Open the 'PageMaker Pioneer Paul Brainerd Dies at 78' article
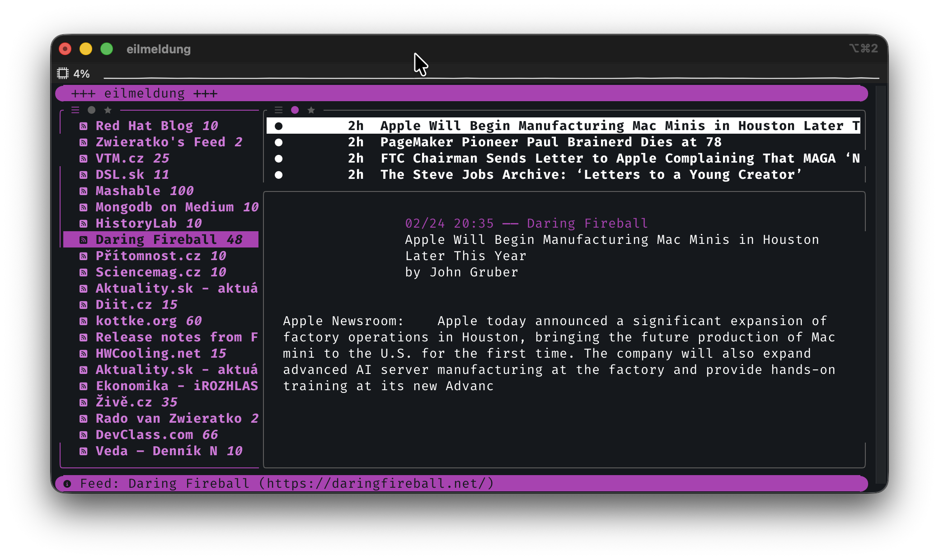Screen dimensions: 939x560 click(x=551, y=142)
